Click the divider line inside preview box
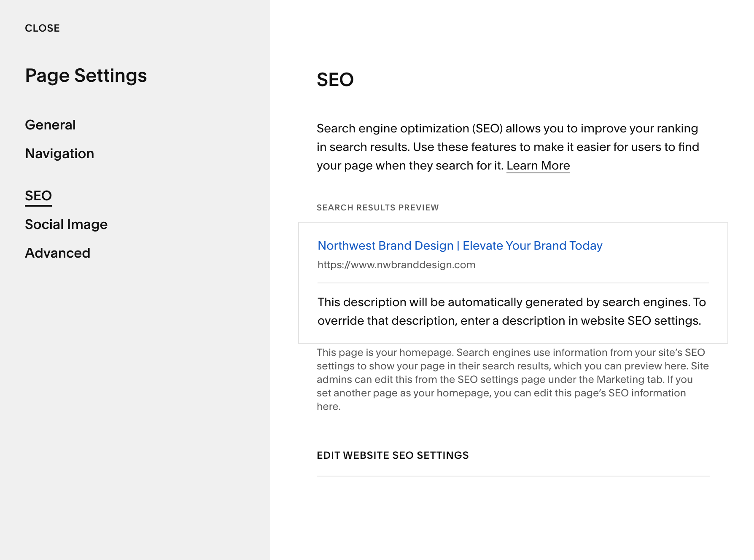 pos(513,283)
